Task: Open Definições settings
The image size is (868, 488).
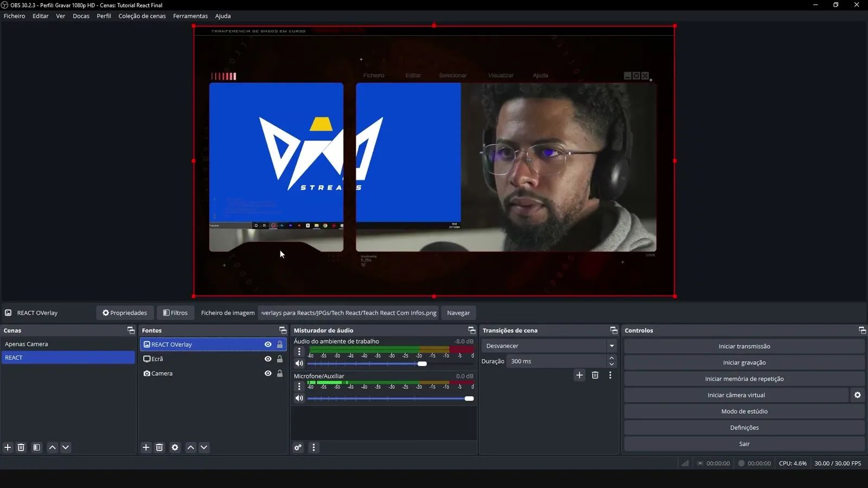Action: 744,427
